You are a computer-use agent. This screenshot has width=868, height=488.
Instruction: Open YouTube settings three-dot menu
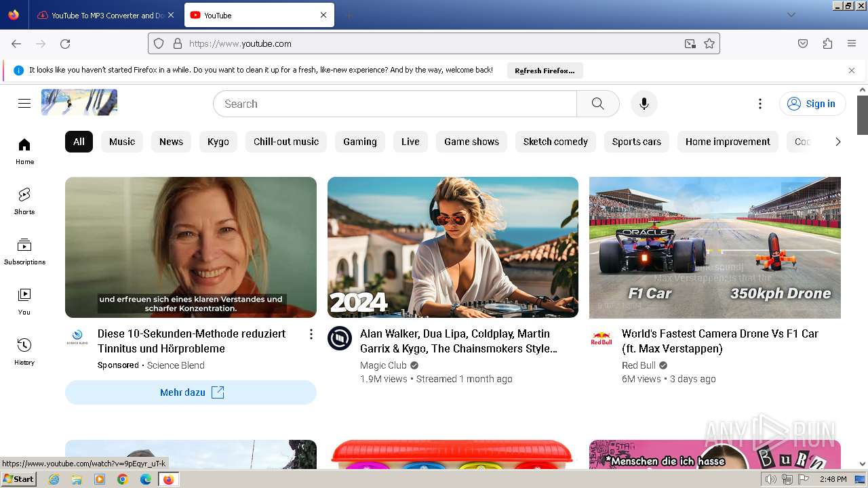[x=760, y=104]
